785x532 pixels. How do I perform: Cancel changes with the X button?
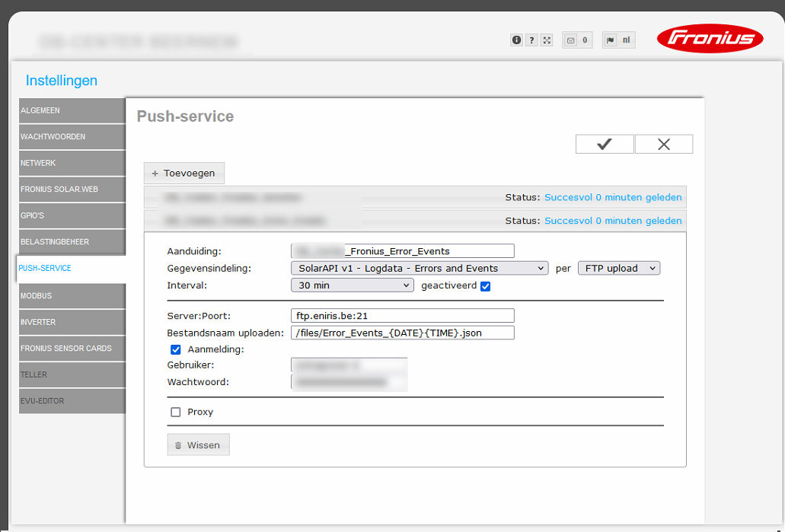click(x=663, y=144)
